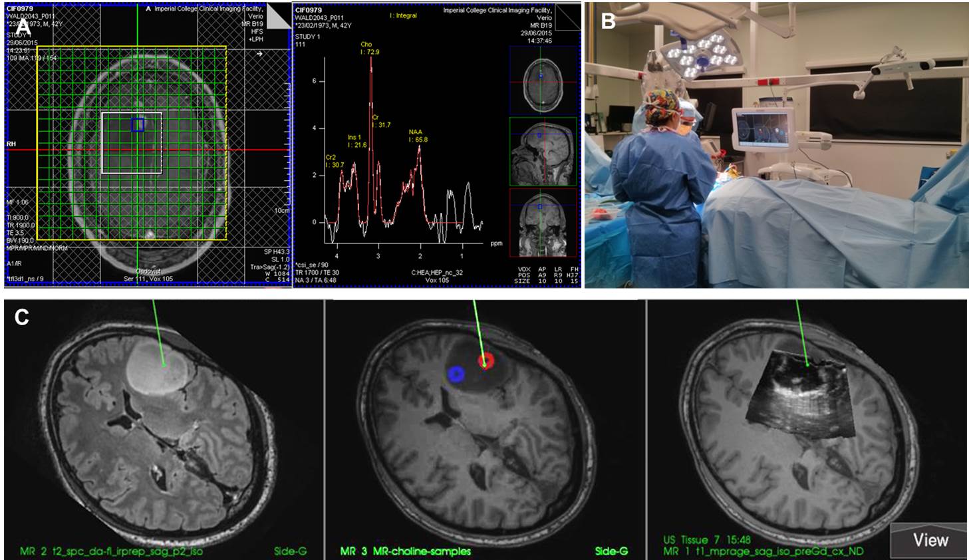Open the sagittal localizer thumbnail
Image resolution: width=969 pixels, height=560 pixels.
point(543,152)
